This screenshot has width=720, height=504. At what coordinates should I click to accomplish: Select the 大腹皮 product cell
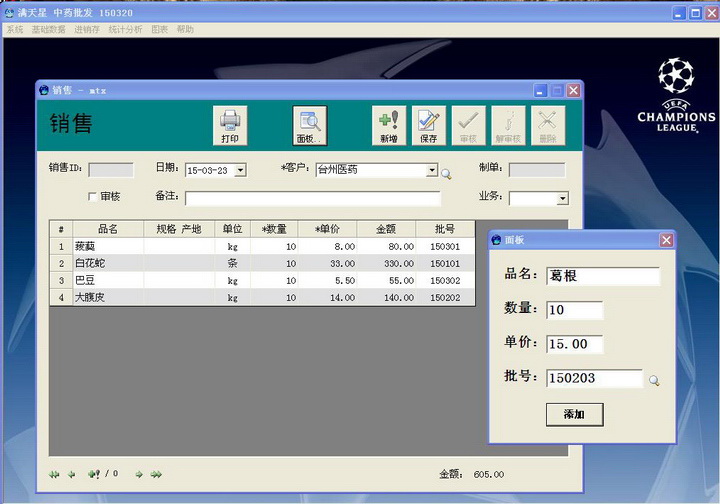[108, 297]
